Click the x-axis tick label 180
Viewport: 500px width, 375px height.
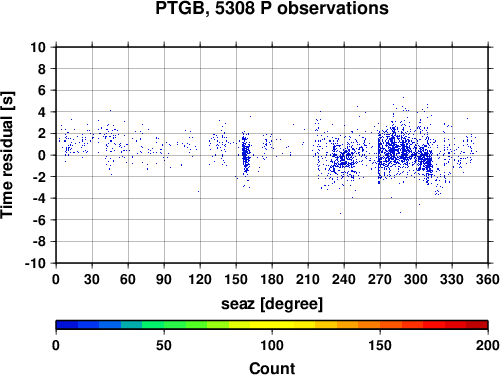point(272,279)
